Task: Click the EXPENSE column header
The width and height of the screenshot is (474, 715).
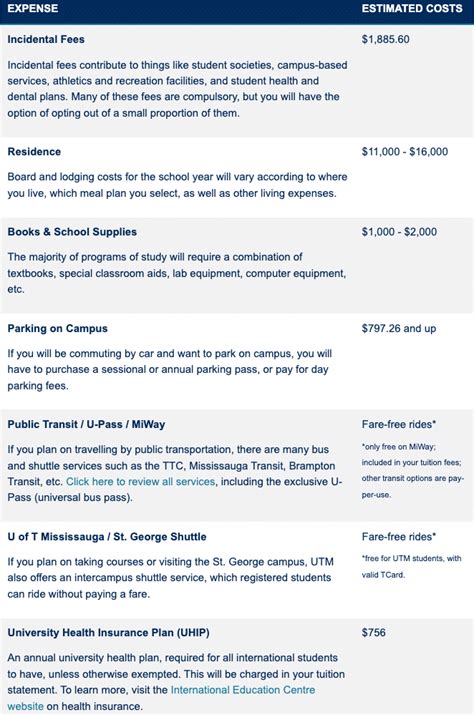Action: coord(32,8)
